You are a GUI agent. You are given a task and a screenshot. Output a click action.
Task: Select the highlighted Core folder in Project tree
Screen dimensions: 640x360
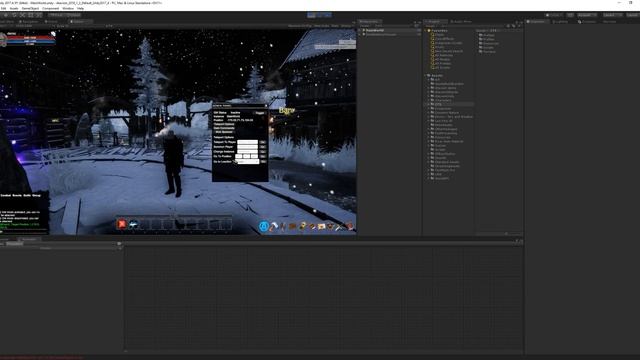(x=449, y=104)
